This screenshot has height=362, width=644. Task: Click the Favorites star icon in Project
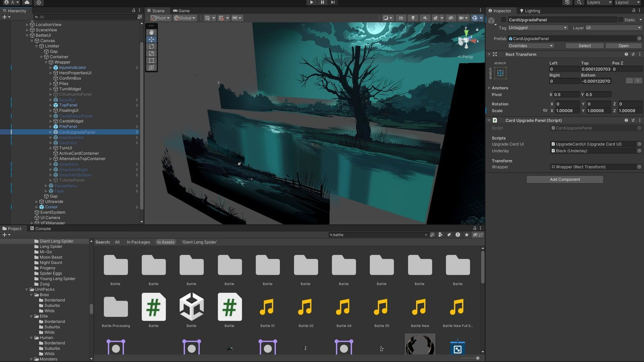coord(467,235)
